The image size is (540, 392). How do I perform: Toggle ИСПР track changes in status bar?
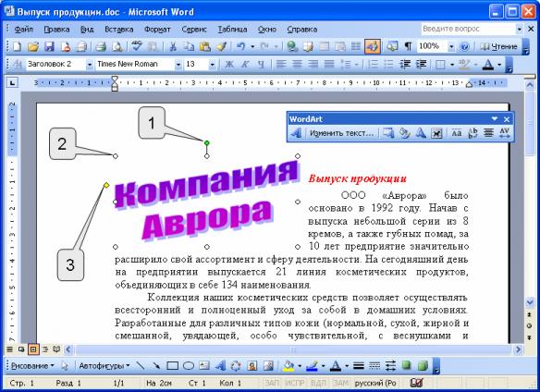click(295, 383)
